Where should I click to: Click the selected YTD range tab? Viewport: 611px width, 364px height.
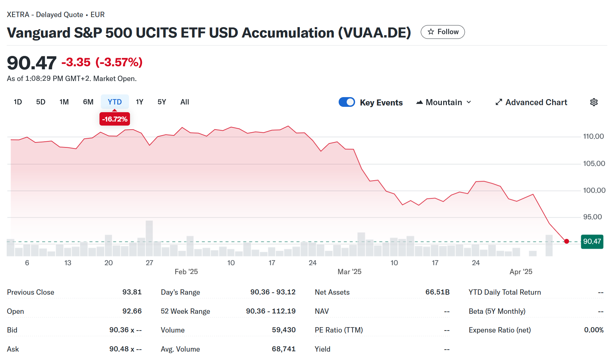tap(115, 102)
